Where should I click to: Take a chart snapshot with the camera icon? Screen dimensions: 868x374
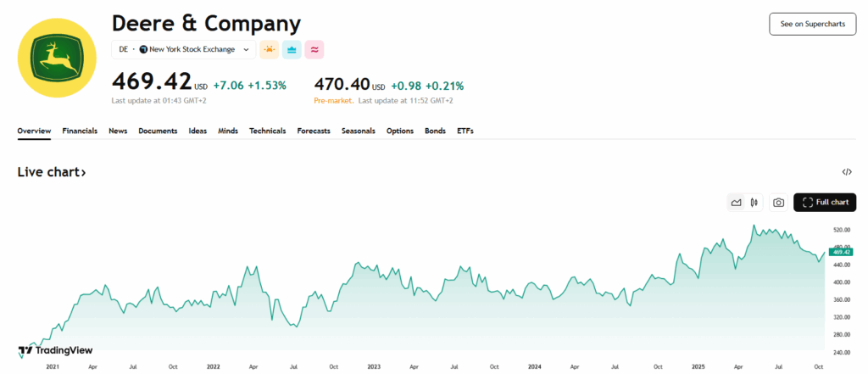coord(778,203)
